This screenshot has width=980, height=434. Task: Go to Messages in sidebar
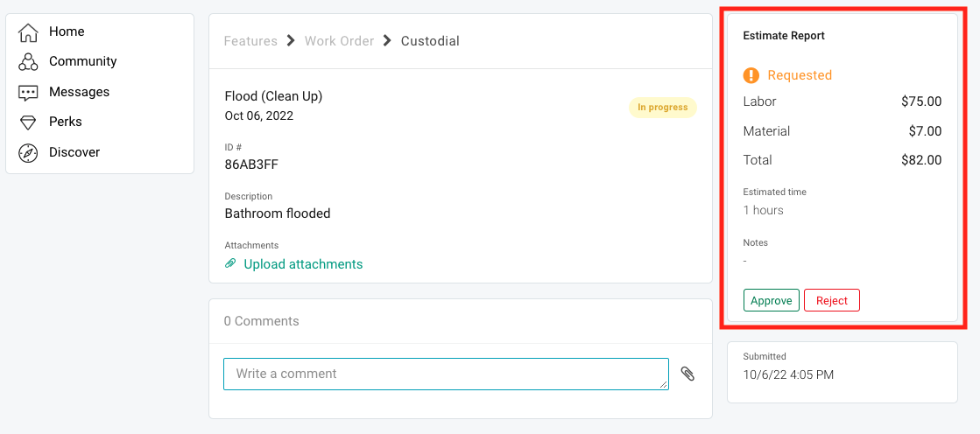pos(79,92)
